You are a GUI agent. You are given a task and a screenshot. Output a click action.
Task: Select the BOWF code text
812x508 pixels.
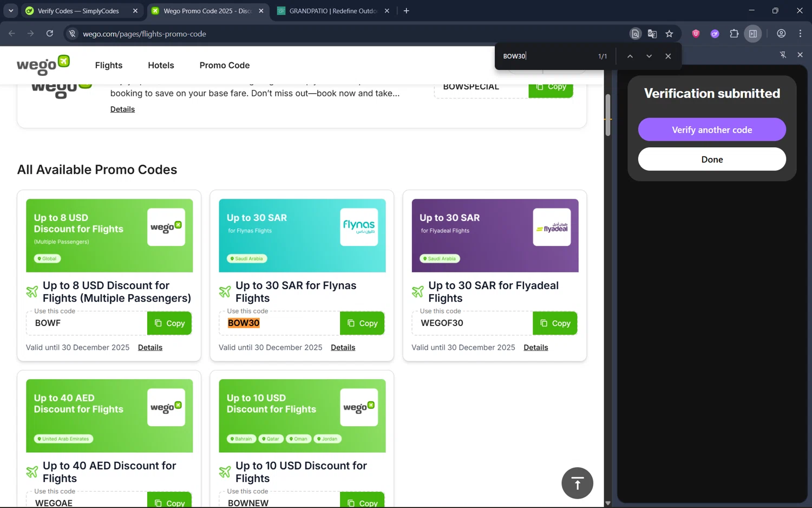click(x=48, y=323)
